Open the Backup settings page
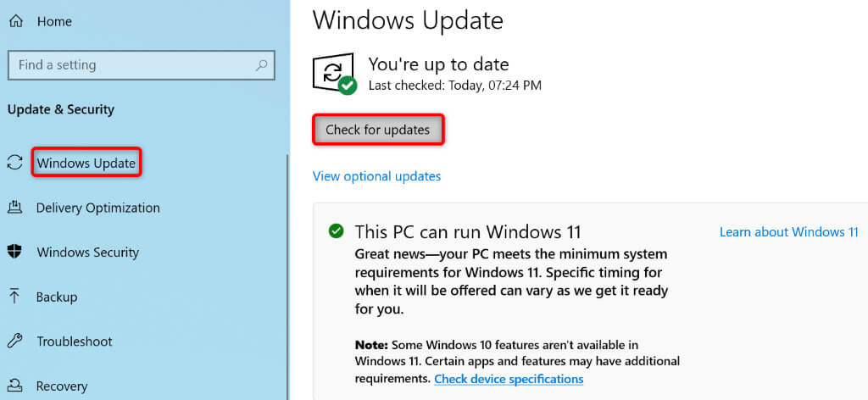 pyautogui.click(x=57, y=297)
